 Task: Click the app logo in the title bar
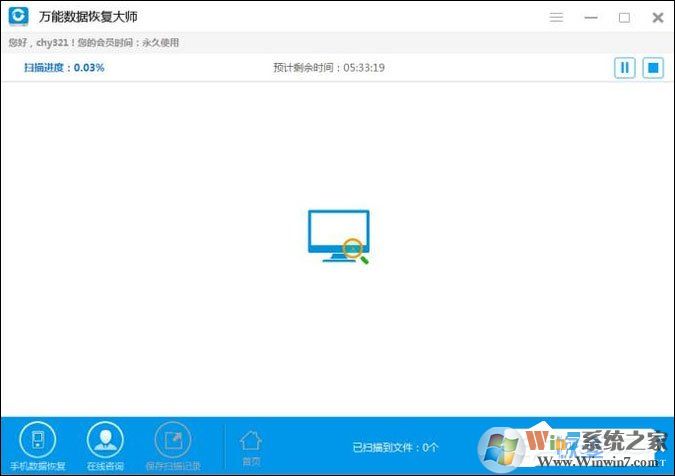pos(19,16)
